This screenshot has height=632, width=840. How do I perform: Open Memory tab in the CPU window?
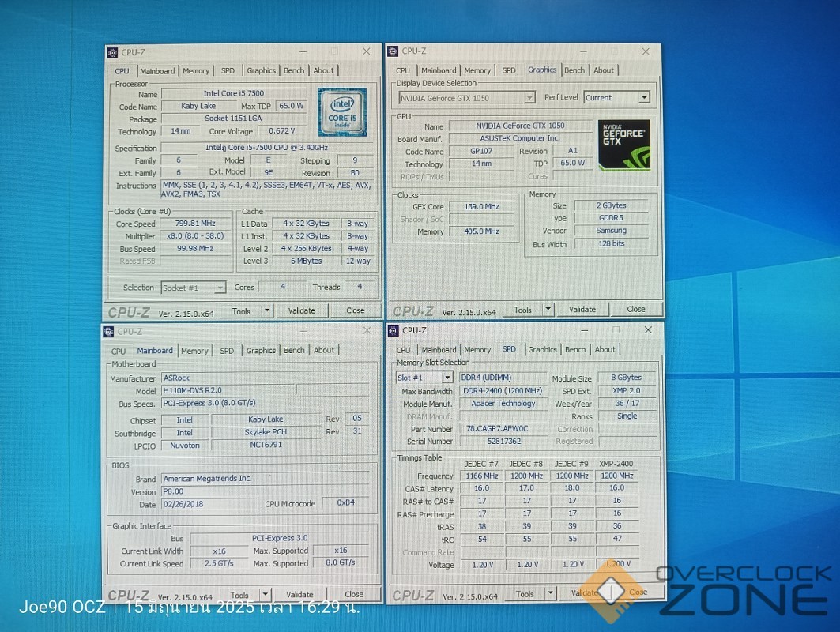(195, 70)
